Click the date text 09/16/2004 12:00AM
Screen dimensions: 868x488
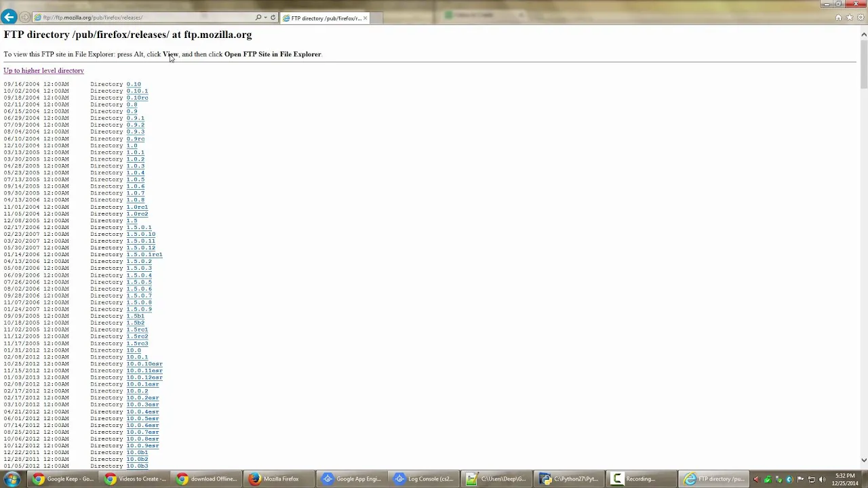36,84
